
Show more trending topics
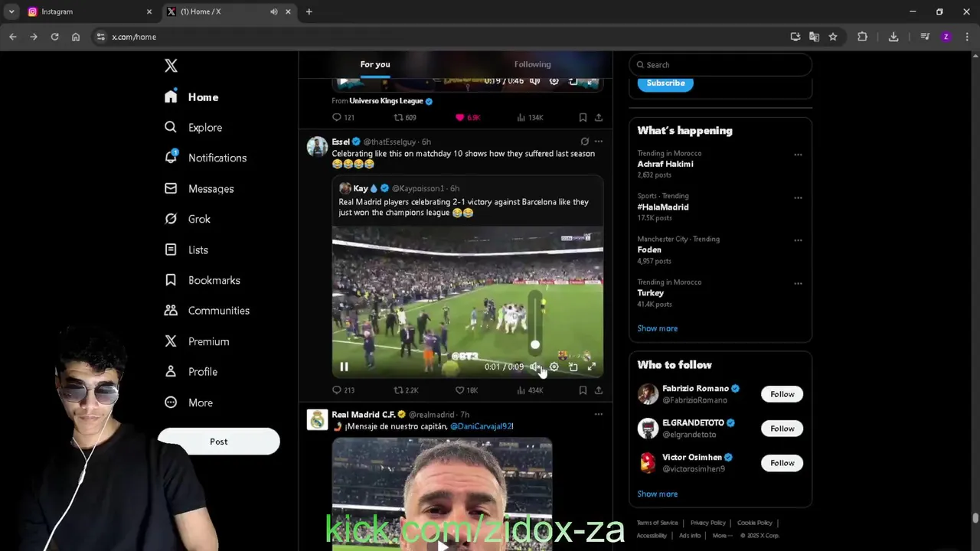tap(657, 328)
